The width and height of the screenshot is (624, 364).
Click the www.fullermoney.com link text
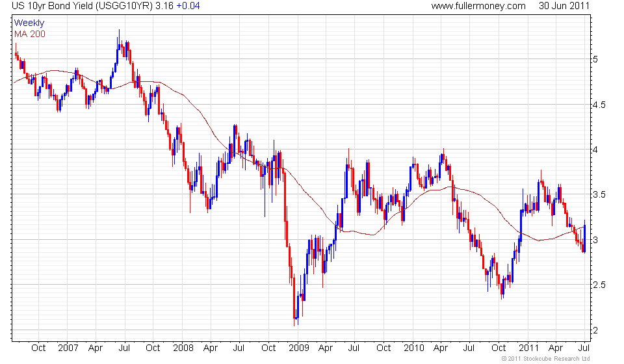[x=478, y=6]
